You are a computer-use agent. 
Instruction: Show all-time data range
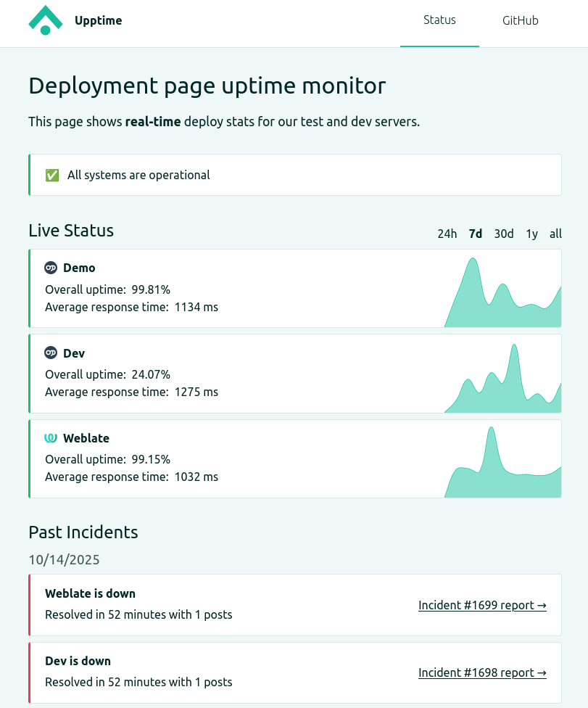(555, 234)
